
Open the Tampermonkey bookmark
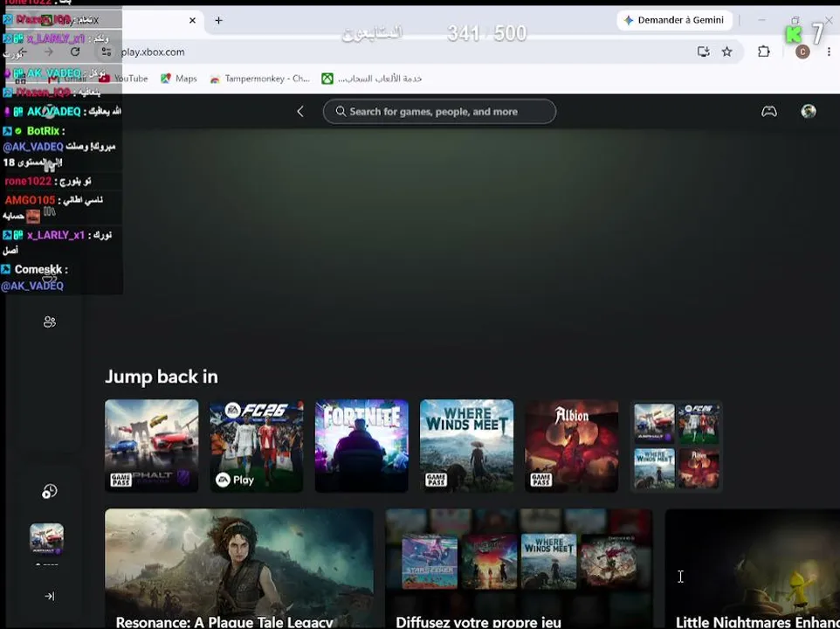point(260,79)
